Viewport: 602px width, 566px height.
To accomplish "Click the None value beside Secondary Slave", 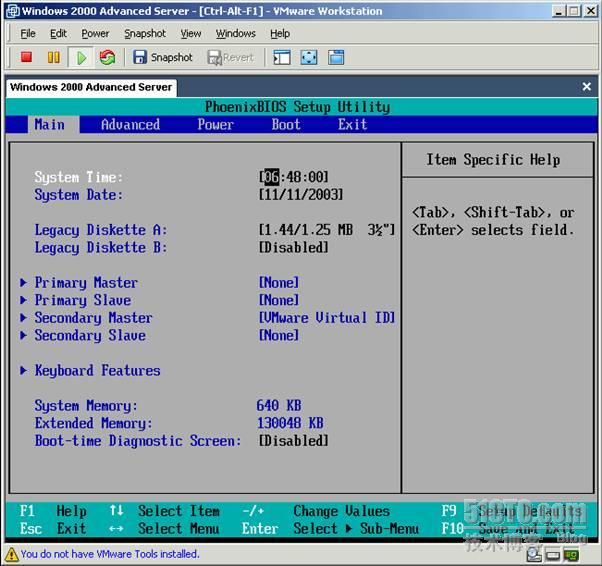I will [279, 336].
